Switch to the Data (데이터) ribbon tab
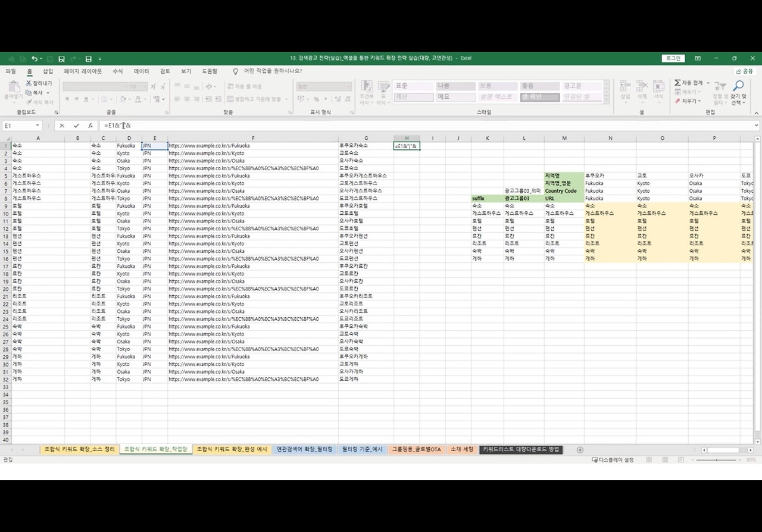Screen dimensions: 762x532 142,71
